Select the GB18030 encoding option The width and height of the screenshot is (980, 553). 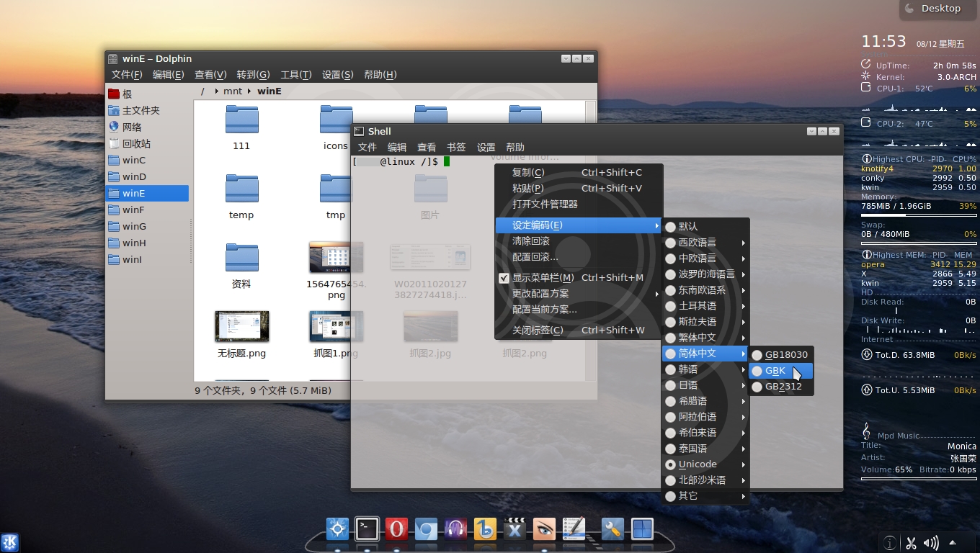[x=785, y=354]
